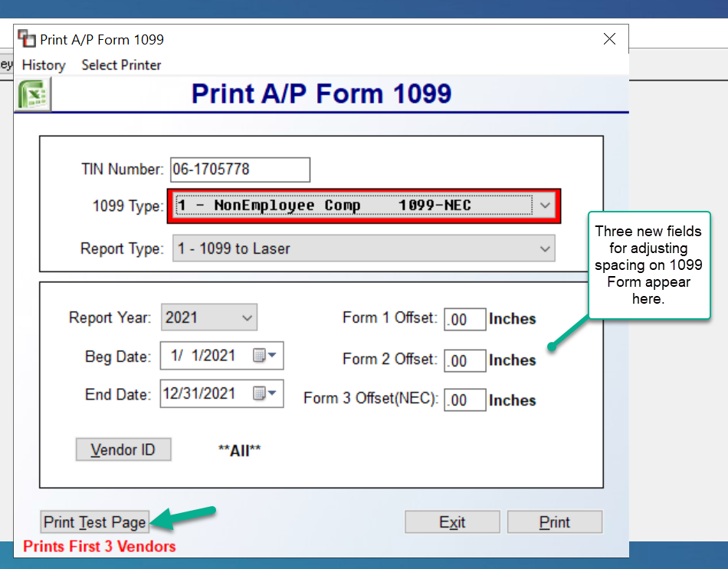The height and width of the screenshot is (569, 728).
Task: Click the Vendor ID button
Action: [x=123, y=449]
